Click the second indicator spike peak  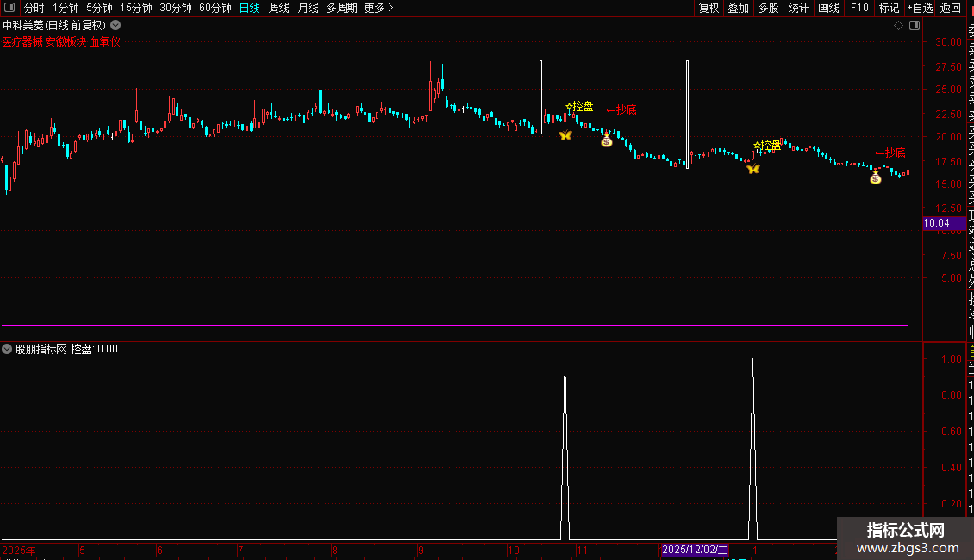[x=752, y=360]
